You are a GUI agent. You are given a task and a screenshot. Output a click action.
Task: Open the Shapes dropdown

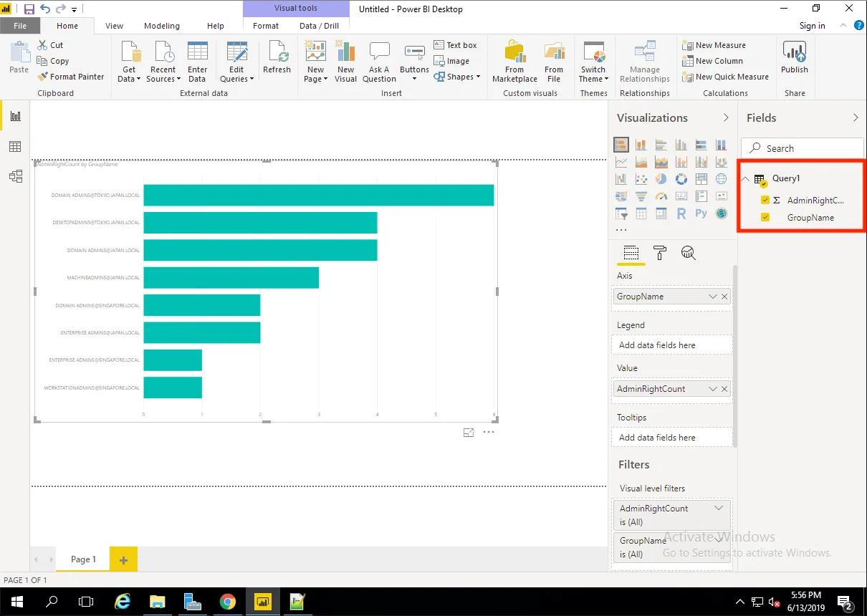click(x=457, y=77)
